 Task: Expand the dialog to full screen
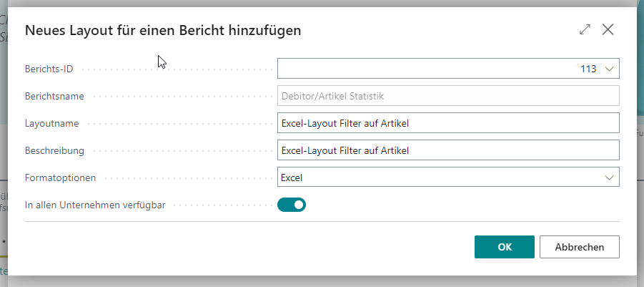tap(585, 29)
